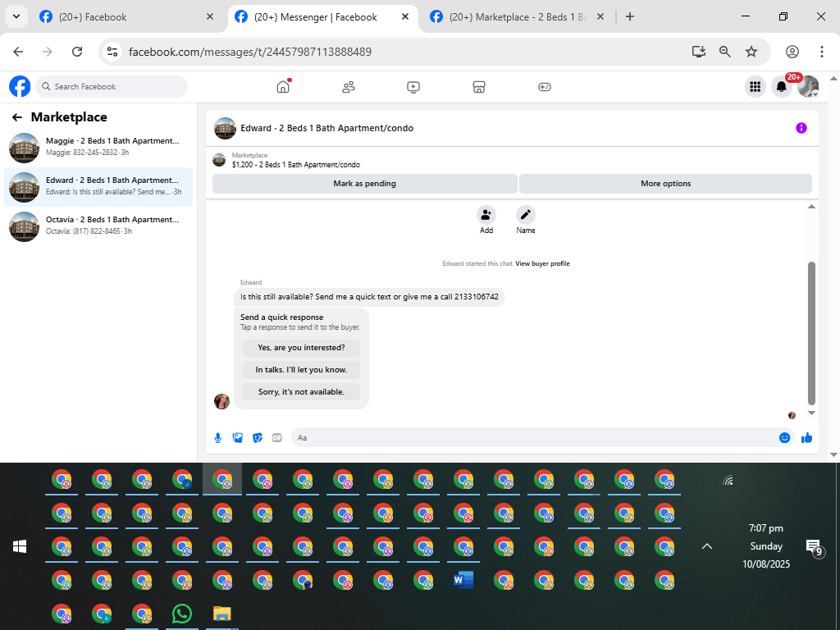Send a thumbs-up like
The width and height of the screenshot is (840, 630).
click(807, 438)
